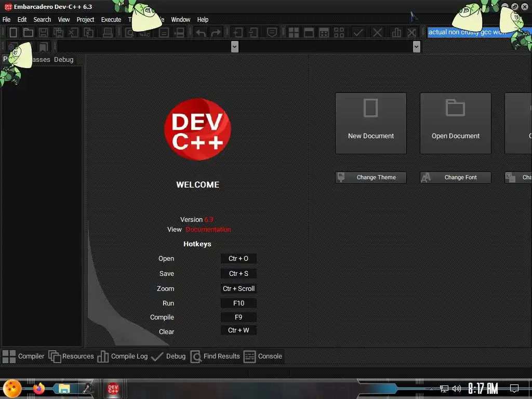
Task: Open the Edit menu
Action: [x=22, y=20]
